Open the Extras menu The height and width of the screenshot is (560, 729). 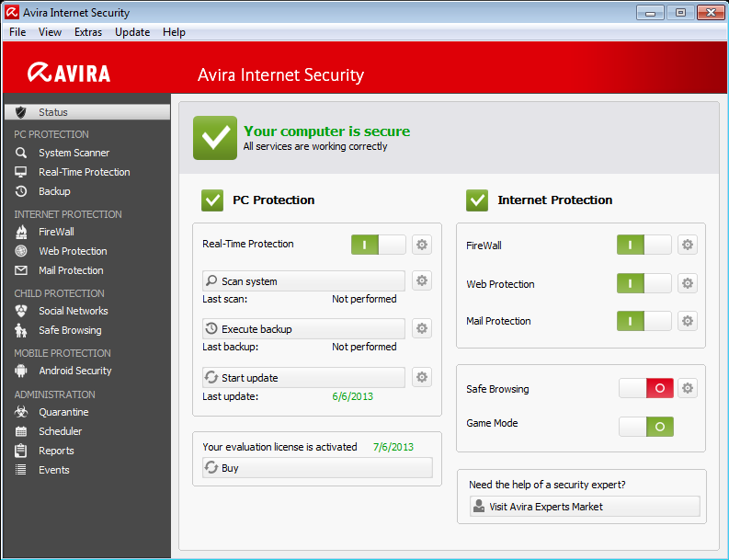coord(88,32)
